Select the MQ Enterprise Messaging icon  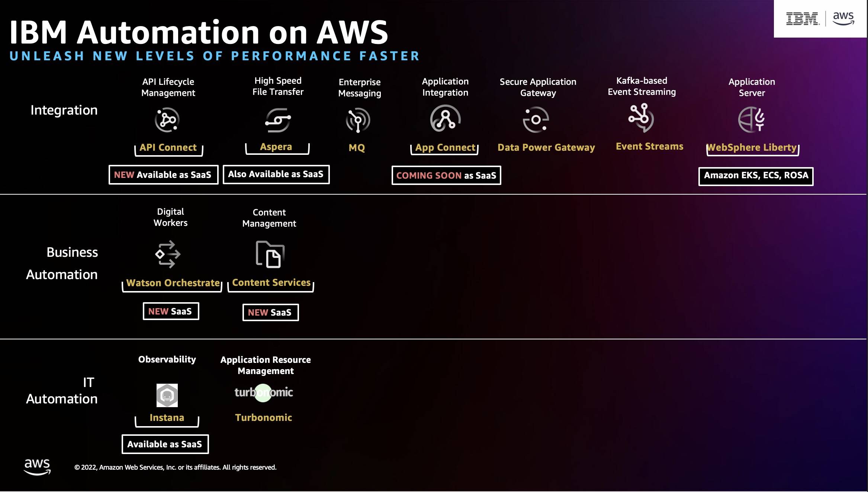[x=358, y=120]
